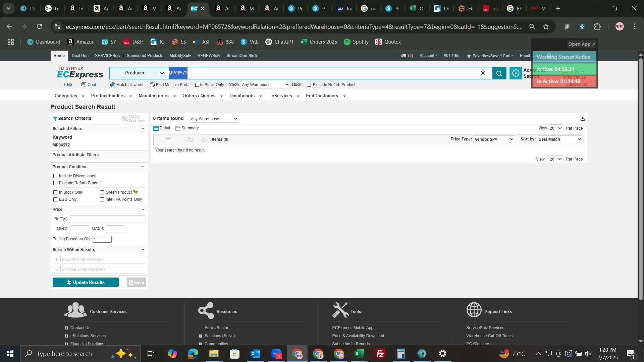
Task: Check the select-all Items checkbox
Action: [168, 140]
